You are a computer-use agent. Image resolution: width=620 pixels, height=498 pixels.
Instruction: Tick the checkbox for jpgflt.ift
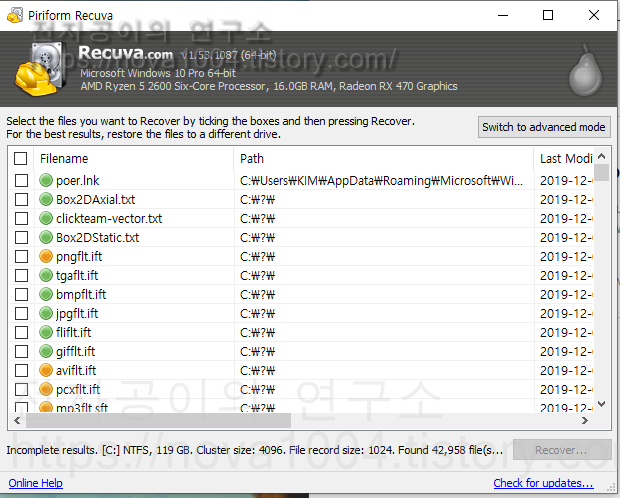(21, 313)
